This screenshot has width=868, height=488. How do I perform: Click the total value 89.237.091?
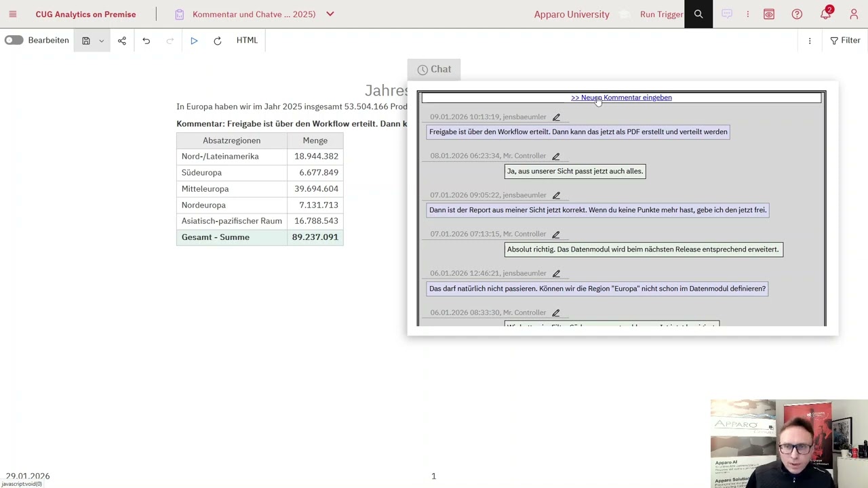(315, 237)
